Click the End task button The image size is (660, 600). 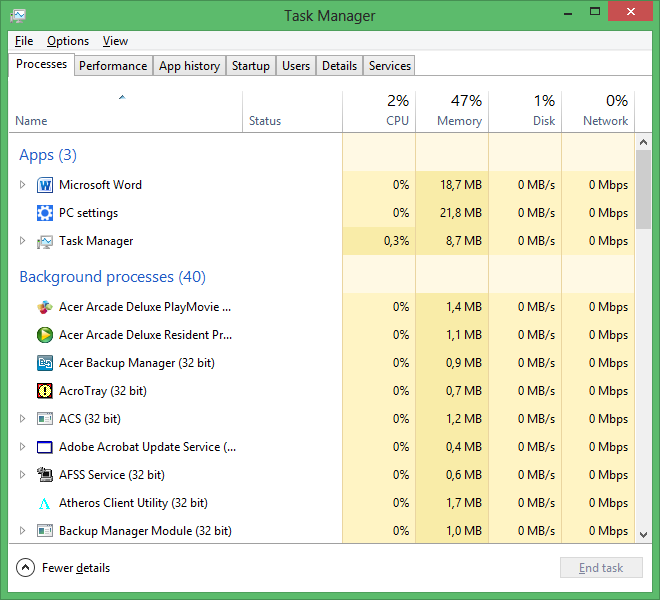click(601, 568)
